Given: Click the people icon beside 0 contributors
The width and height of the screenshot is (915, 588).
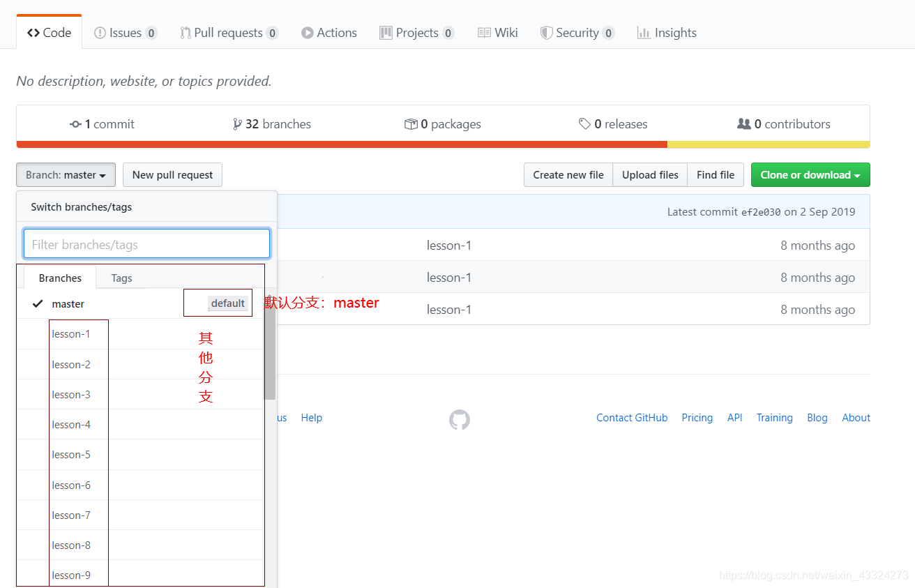Looking at the screenshot, I should [x=744, y=124].
